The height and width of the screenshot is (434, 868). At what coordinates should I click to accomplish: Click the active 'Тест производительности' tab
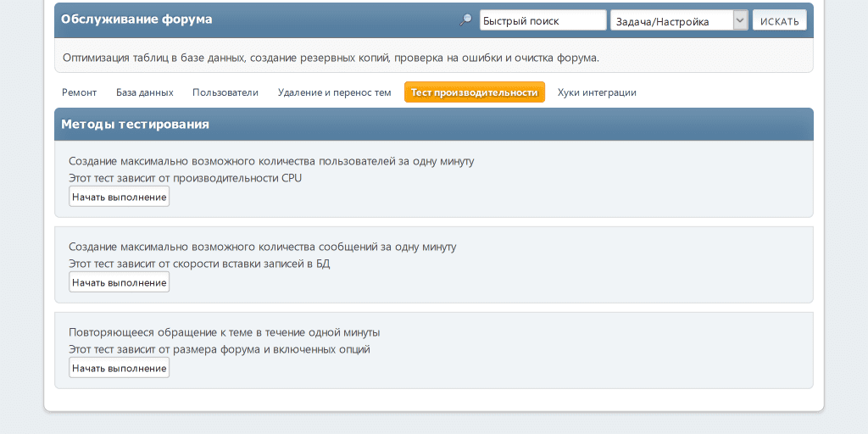coord(475,92)
